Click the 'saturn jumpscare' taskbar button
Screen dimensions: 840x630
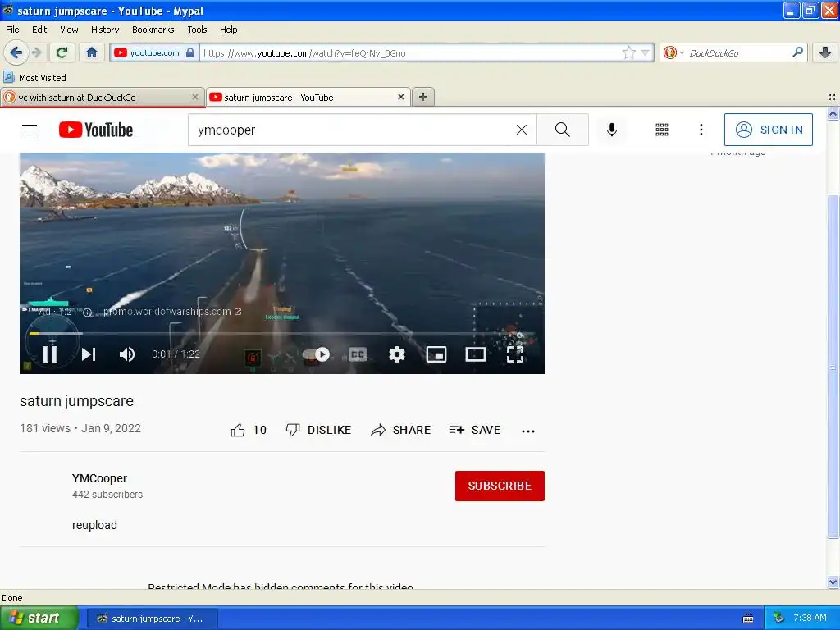point(152,619)
